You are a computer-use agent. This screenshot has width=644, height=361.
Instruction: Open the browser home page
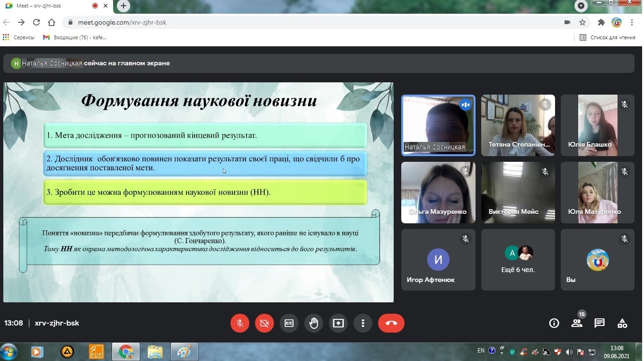point(52,22)
